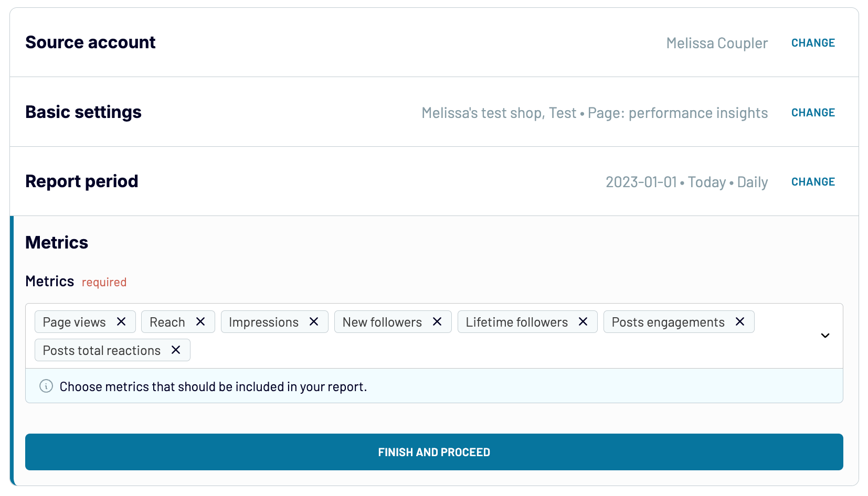Expand the Report period section header

coord(82,181)
